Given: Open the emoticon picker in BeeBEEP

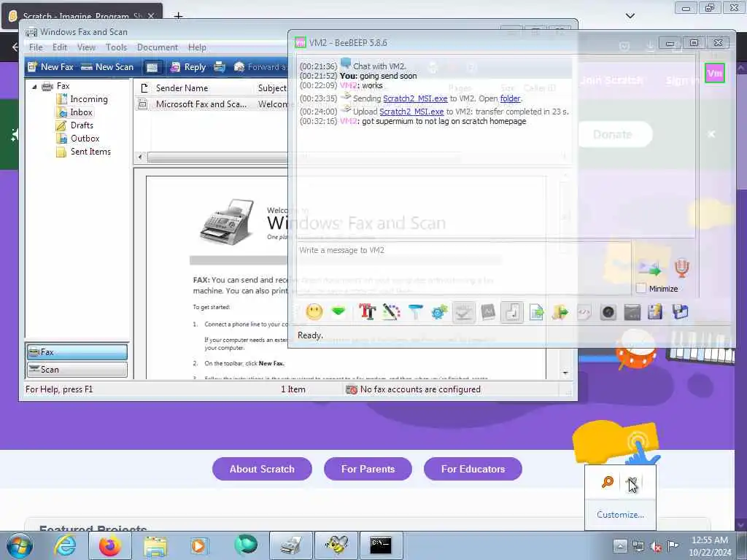Looking at the screenshot, I should point(314,312).
